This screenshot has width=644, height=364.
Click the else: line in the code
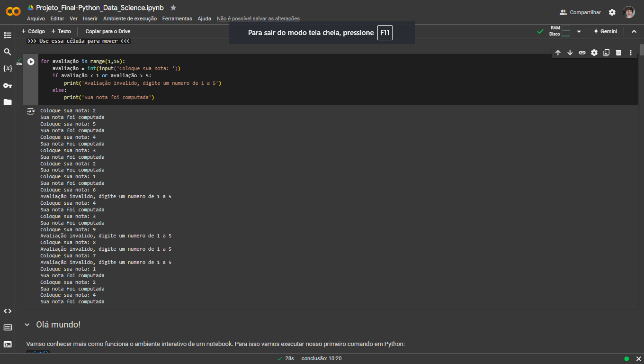pyautogui.click(x=60, y=90)
